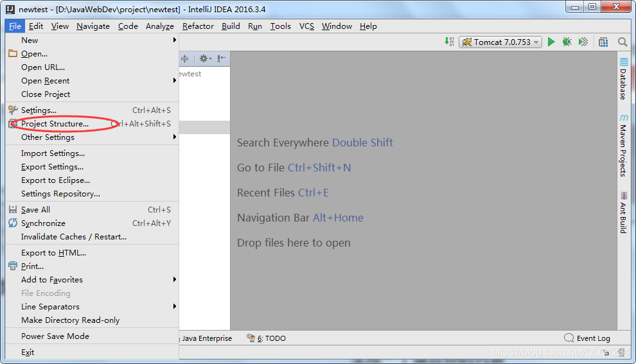The width and height of the screenshot is (636, 364).
Task: Select Close Project
Action: [93, 94]
